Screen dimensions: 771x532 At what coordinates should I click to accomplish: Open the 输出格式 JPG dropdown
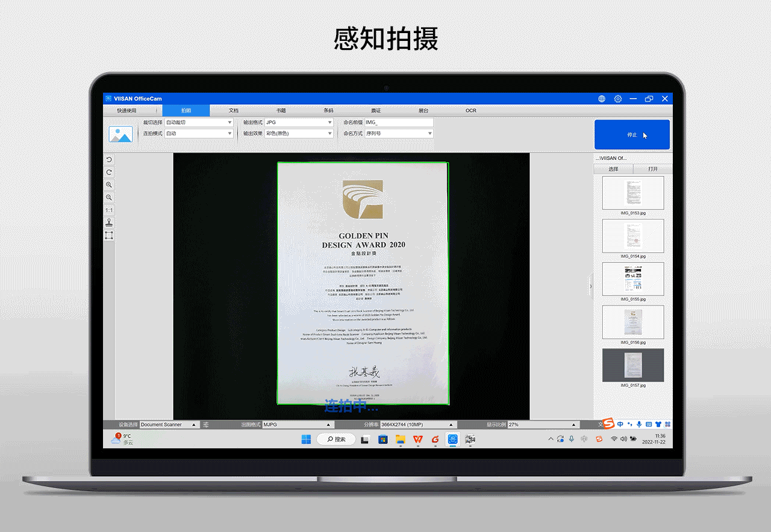click(299, 122)
